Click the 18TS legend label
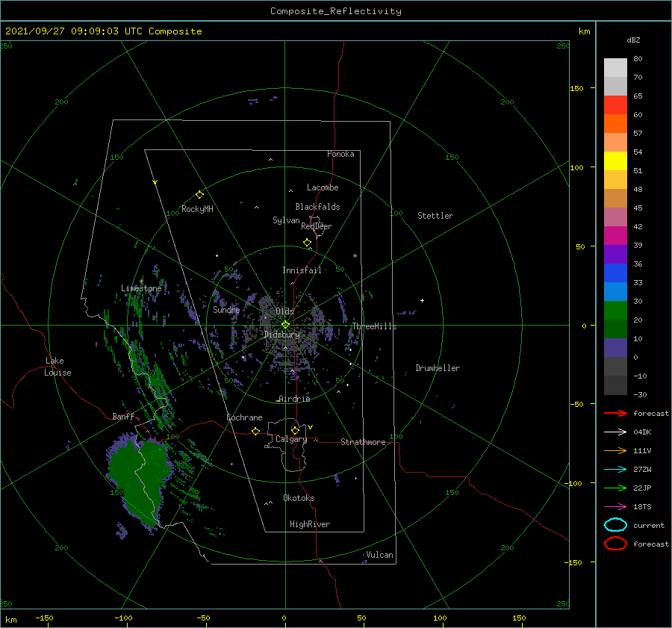This screenshot has height=628, width=672. [642, 507]
